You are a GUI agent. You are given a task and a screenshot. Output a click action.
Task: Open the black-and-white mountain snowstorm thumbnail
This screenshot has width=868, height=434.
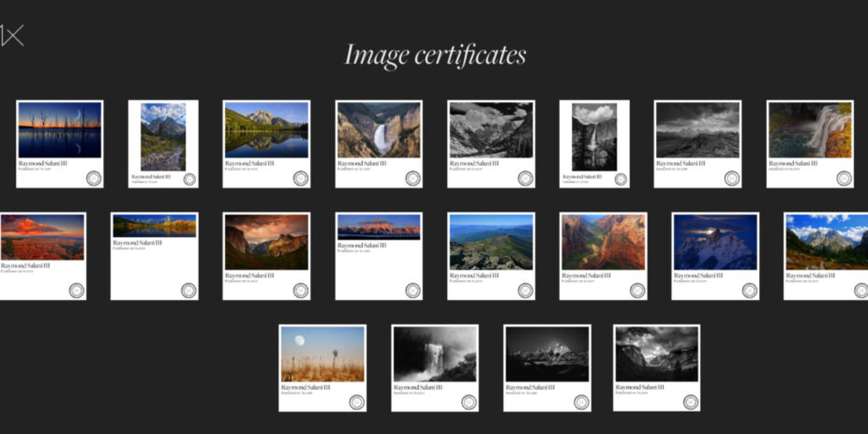tap(699, 130)
